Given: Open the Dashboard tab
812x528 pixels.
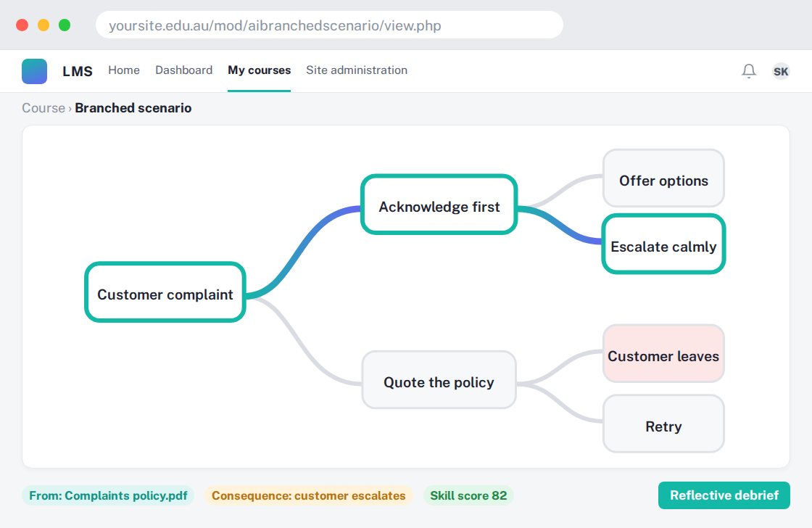Looking at the screenshot, I should pyautogui.click(x=184, y=70).
